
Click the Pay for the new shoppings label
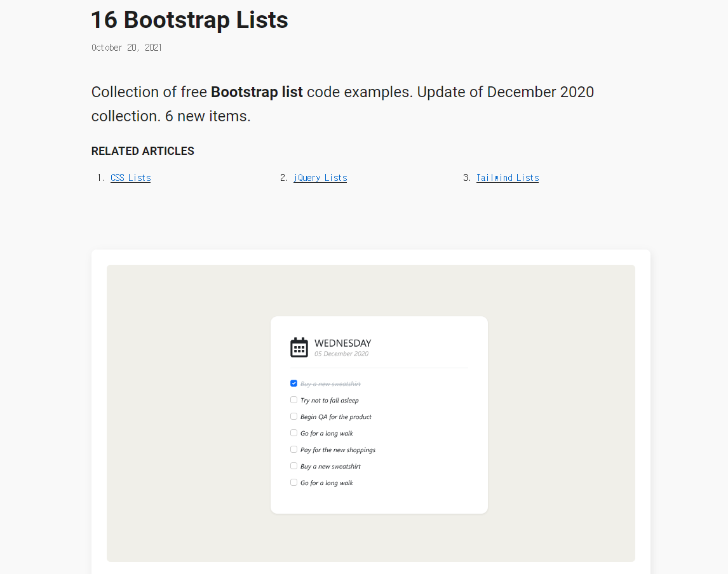[338, 450]
